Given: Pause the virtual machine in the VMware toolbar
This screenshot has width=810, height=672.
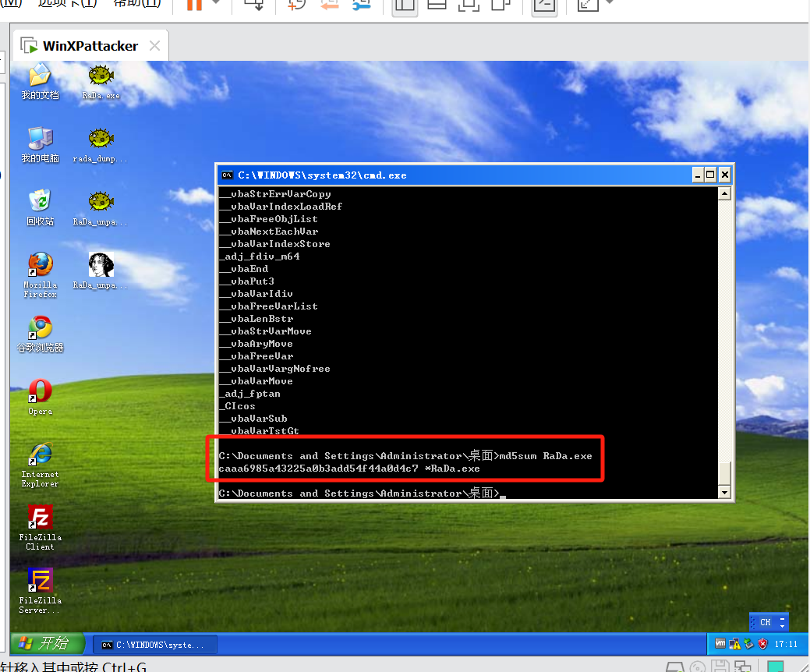Looking at the screenshot, I should pyautogui.click(x=194, y=5).
